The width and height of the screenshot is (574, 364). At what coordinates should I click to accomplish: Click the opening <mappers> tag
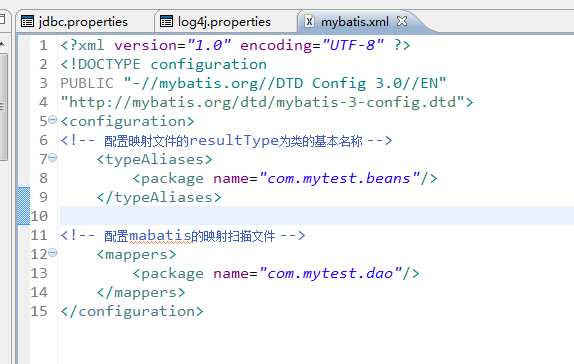tap(136, 255)
